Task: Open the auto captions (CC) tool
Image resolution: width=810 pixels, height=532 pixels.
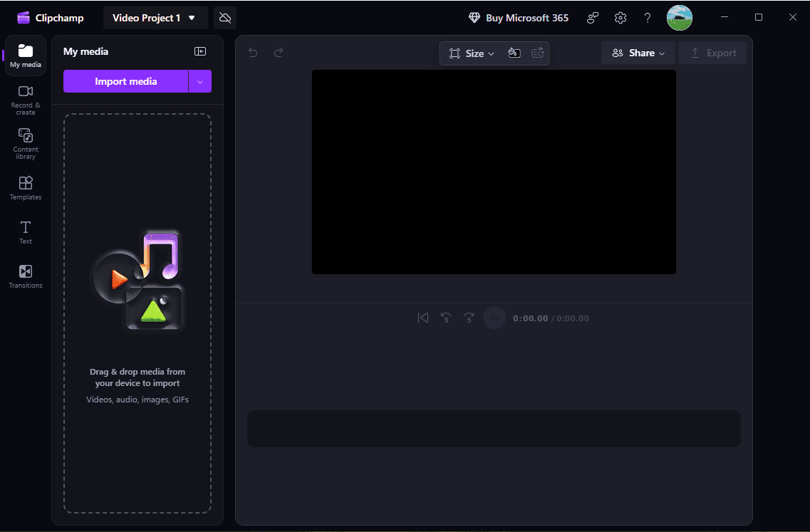Action: pyautogui.click(x=537, y=53)
